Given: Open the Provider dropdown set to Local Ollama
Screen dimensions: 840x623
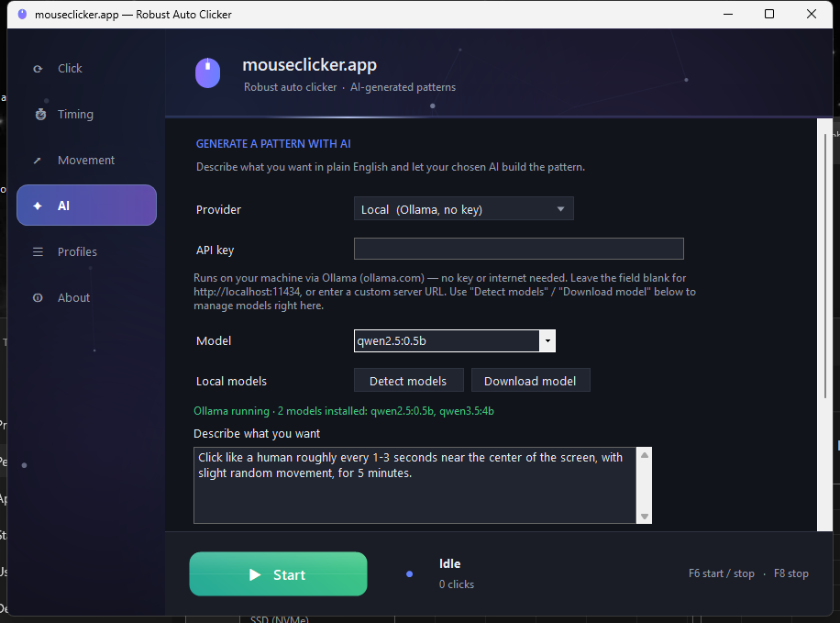Looking at the screenshot, I should tap(463, 208).
